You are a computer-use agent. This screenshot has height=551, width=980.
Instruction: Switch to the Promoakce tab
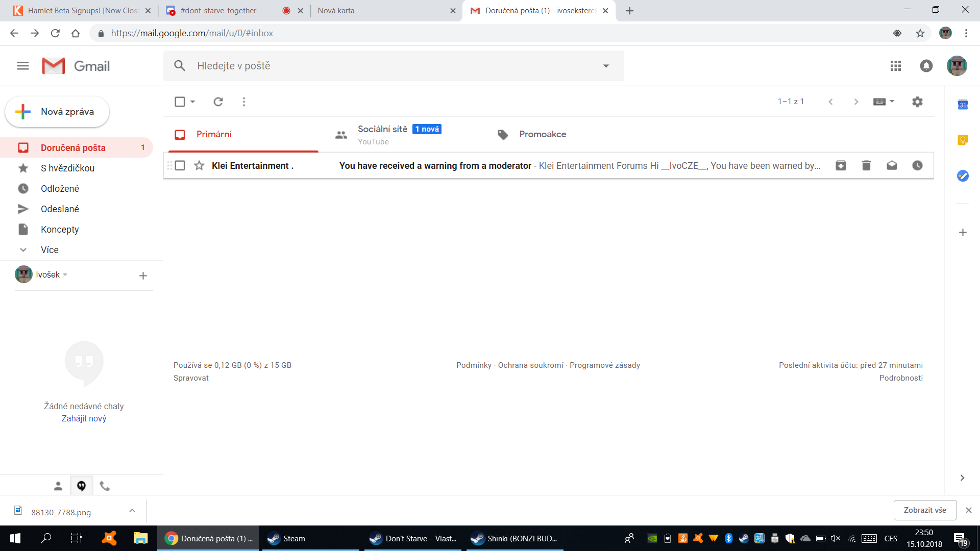pyautogui.click(x=542, y=134)
